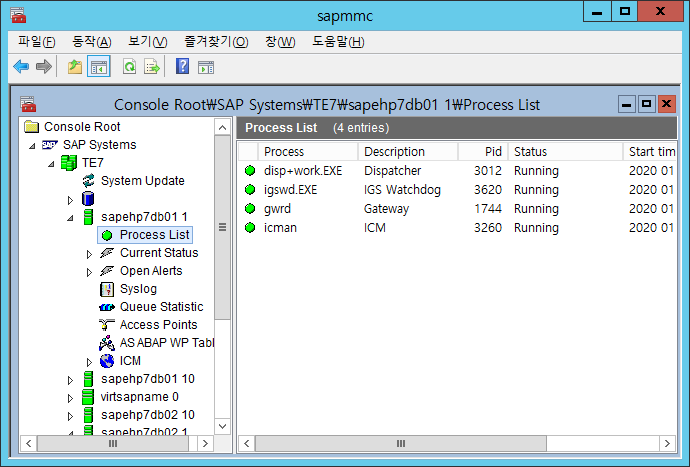Click the Access Points icon
Screen dimensions: 690x467
[x=107, y=325]
